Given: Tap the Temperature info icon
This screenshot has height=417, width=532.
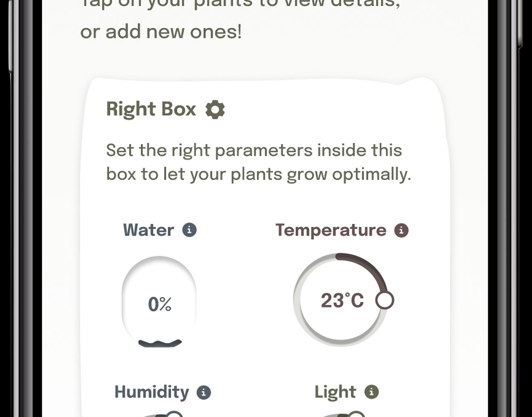Looking at the screenshot, I should [x=401, y=231].
